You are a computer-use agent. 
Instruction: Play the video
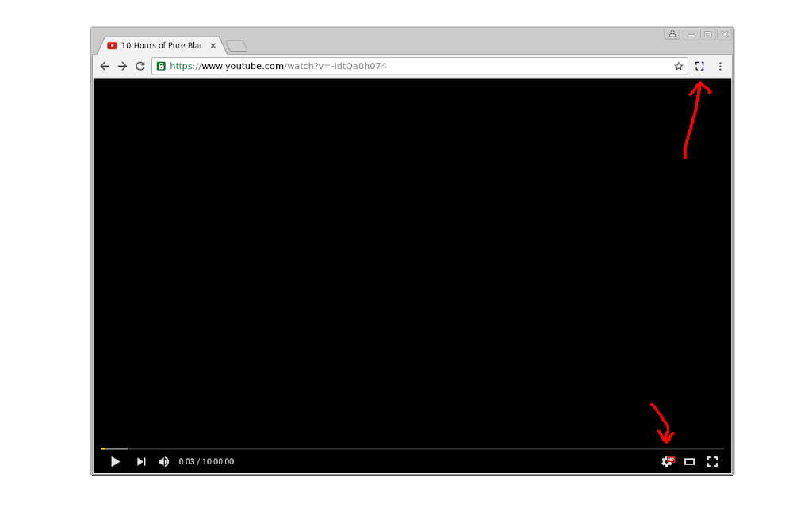115,461
